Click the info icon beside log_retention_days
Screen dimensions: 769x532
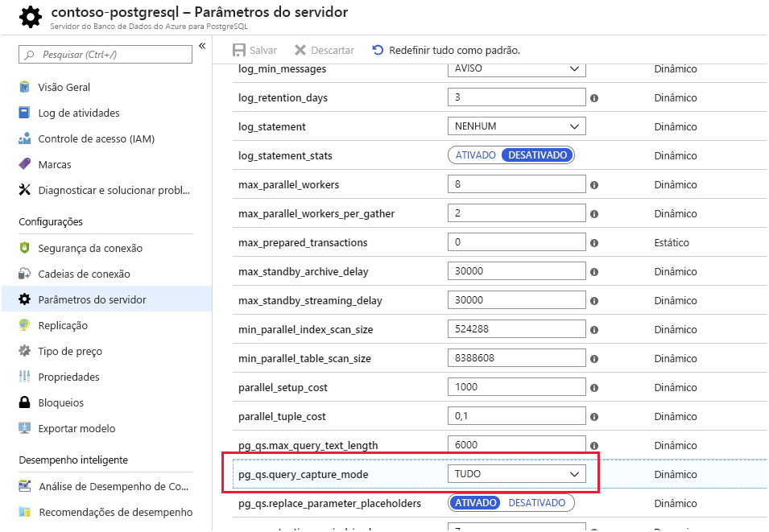(594, 98)
